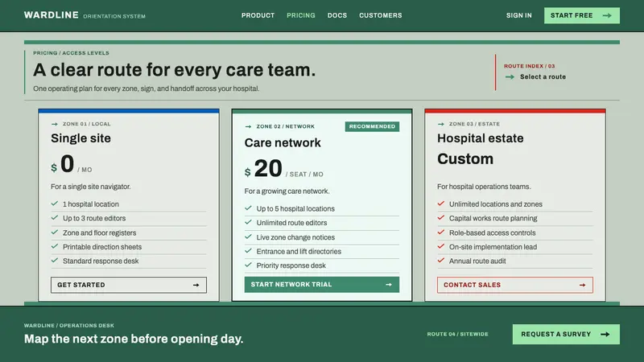The image size is (644, 362).
Task: Click 'A clear route for every care team.' heading
Action: coord(174,70)
